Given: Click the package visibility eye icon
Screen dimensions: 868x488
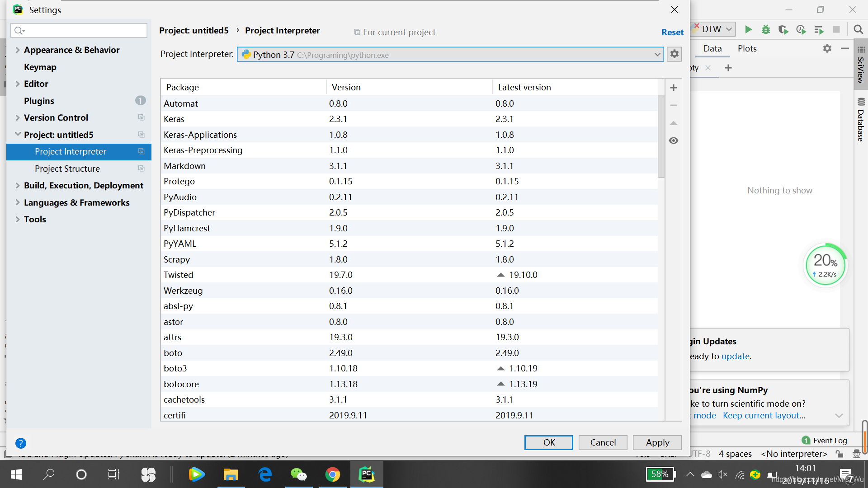Looking at the screenshot, I should pyautogui.click(x=674, y=141).
